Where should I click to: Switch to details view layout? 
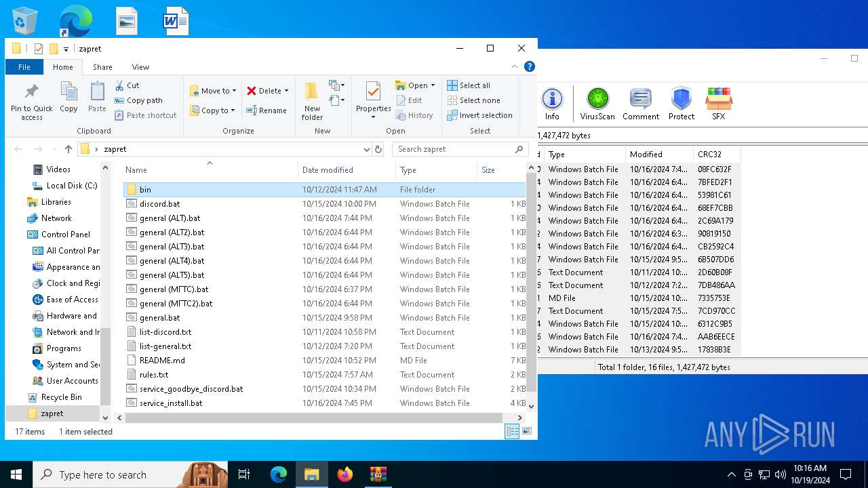[513, 431]
